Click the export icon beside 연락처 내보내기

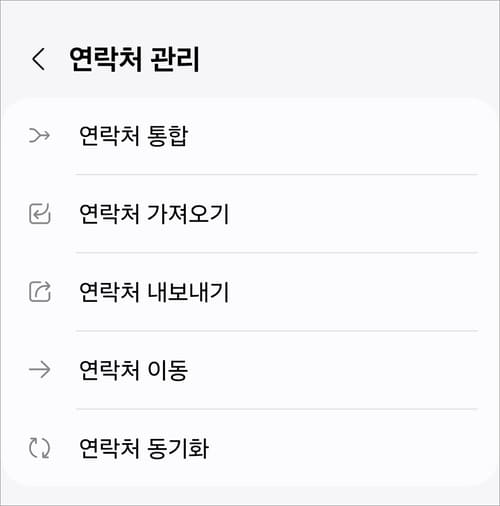click(40, 292)
